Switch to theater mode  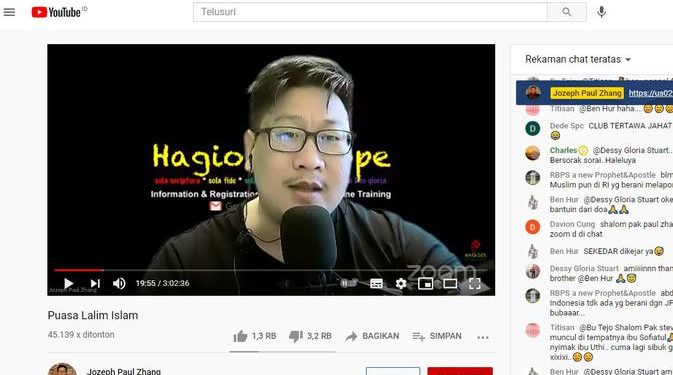point(450,283)
